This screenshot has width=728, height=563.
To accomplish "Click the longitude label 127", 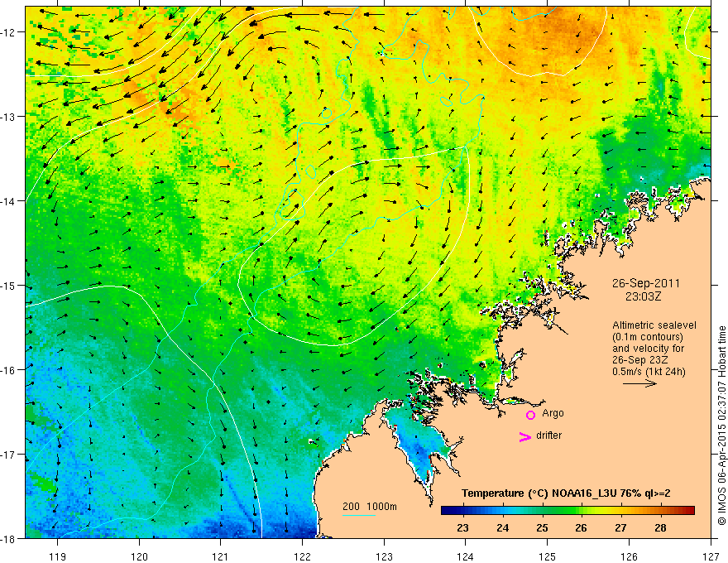I will (x=711, y=556).
